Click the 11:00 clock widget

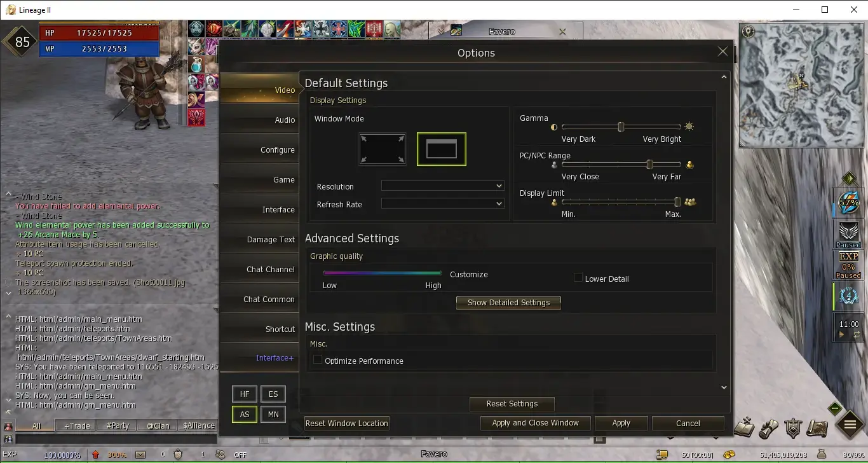click(848, 328)
